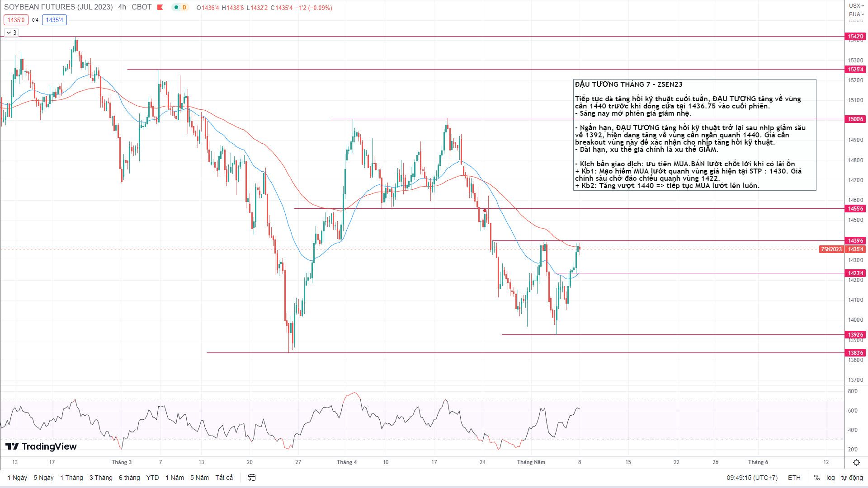Click the 1500'6 horizontal line price label

click(x=855, y=119)
